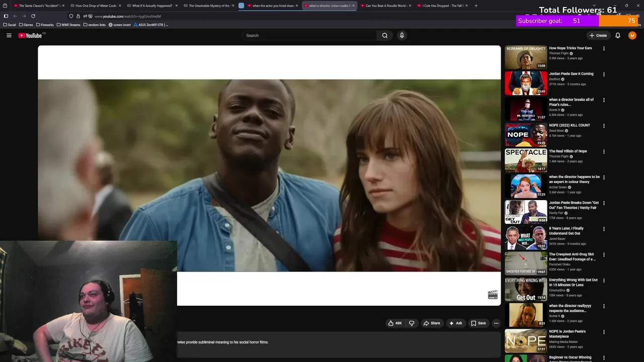644x362 pixels.
Task: Share the video
Action: [432, 323]
